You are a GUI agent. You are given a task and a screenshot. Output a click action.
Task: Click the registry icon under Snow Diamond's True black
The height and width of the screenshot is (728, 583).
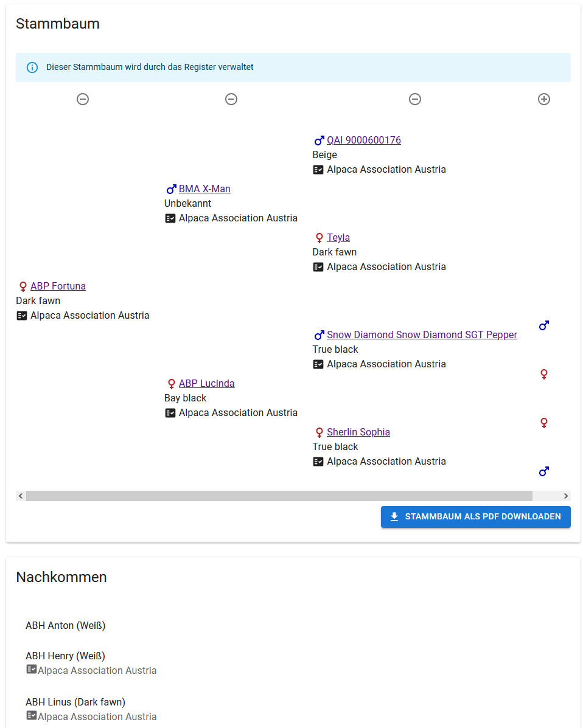(318, 364)
